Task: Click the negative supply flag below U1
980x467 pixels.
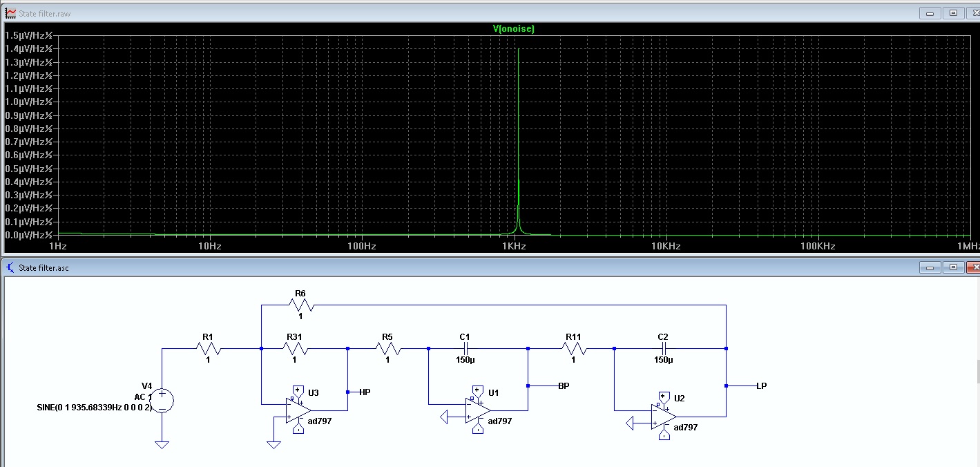Action: point(478,427)
